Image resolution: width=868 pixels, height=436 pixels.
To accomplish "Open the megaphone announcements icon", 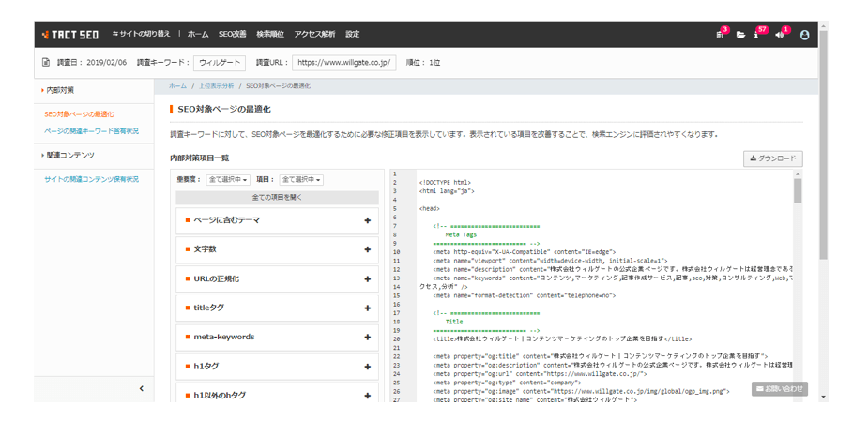I will [780, 35].
